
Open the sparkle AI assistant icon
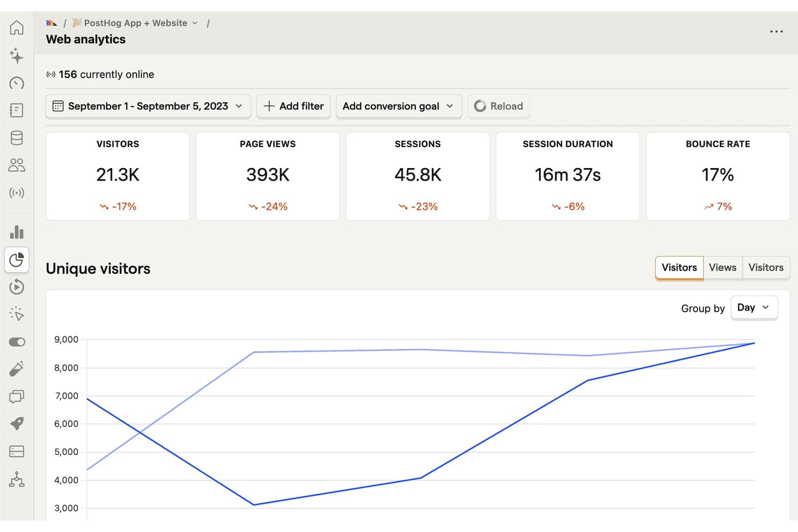[x=17, y=55]
